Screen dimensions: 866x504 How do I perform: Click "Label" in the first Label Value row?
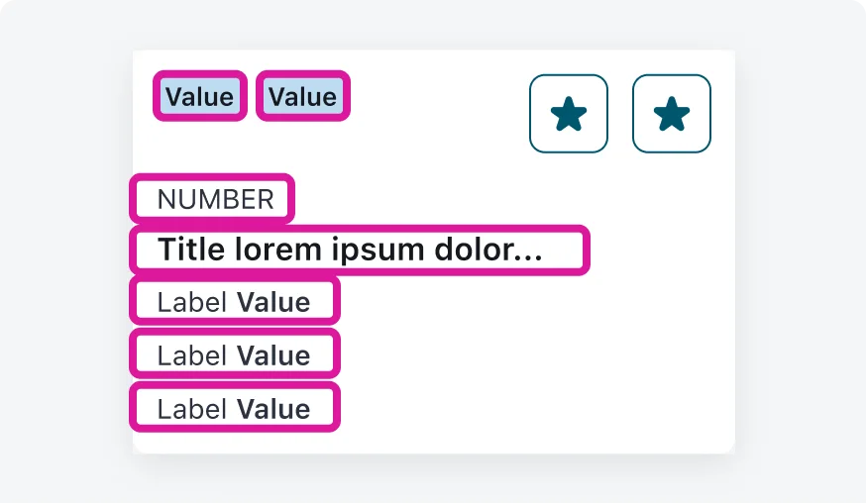click(192, 302)
